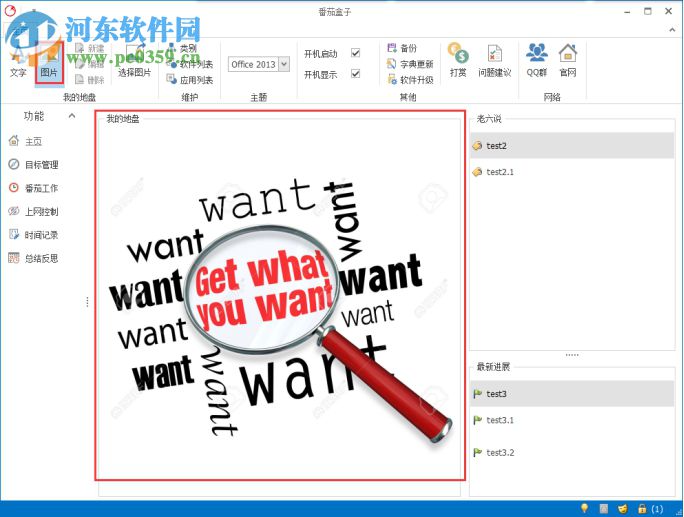Image resolution: width=684 pixels, height=517 pixels.
Task: Select test3.1 in the 最新进展 list
Action: point(572,420)
